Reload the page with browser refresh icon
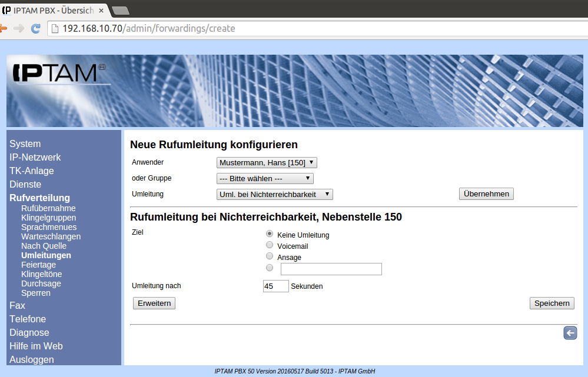This screenshot has width=588, height=377. (x=36, y=28)
